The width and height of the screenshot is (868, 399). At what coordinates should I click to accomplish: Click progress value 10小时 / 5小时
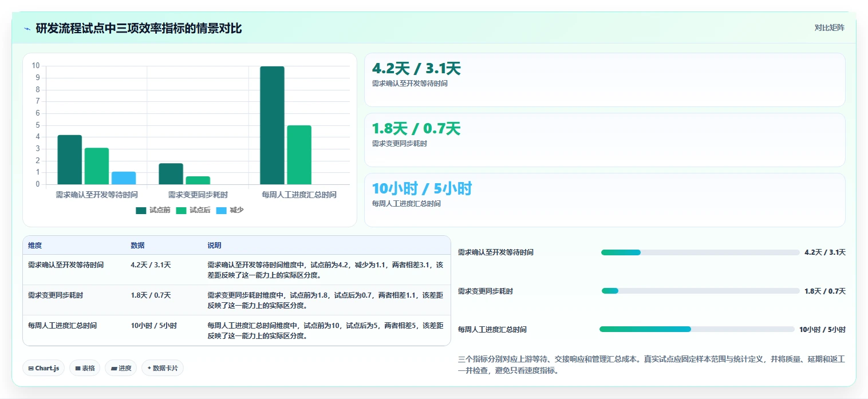[822, 330]
